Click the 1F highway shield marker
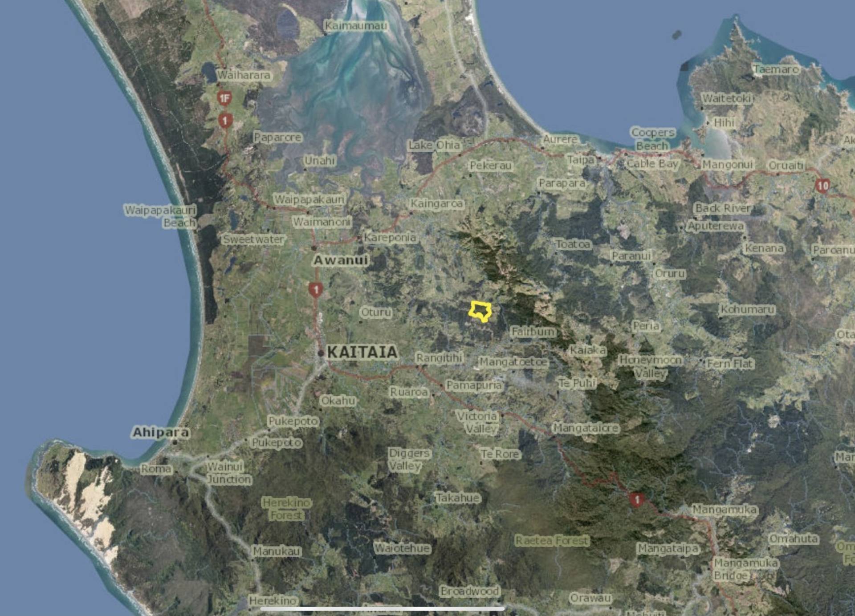Screen dimensions: 855x616 pyautogui.click(x=224, y=98)
